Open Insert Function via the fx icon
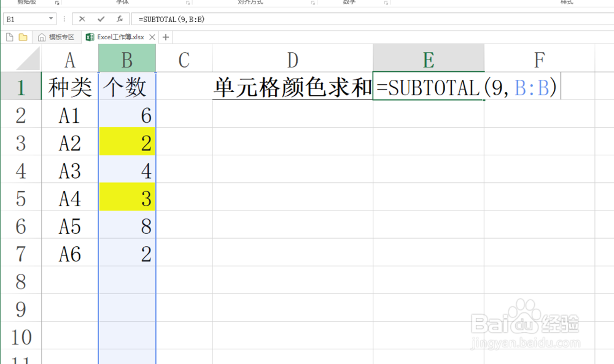 120,19
